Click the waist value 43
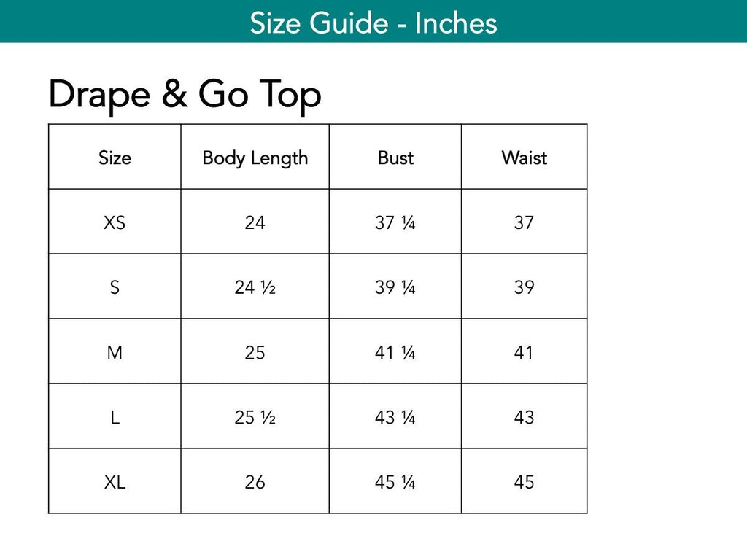Viewport: 747px width, 560px height. [x=524, y=417]
